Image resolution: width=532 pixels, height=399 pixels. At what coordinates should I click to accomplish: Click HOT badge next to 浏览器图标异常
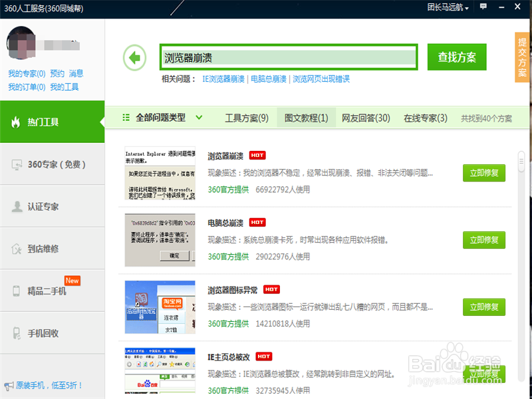(271, 289)
